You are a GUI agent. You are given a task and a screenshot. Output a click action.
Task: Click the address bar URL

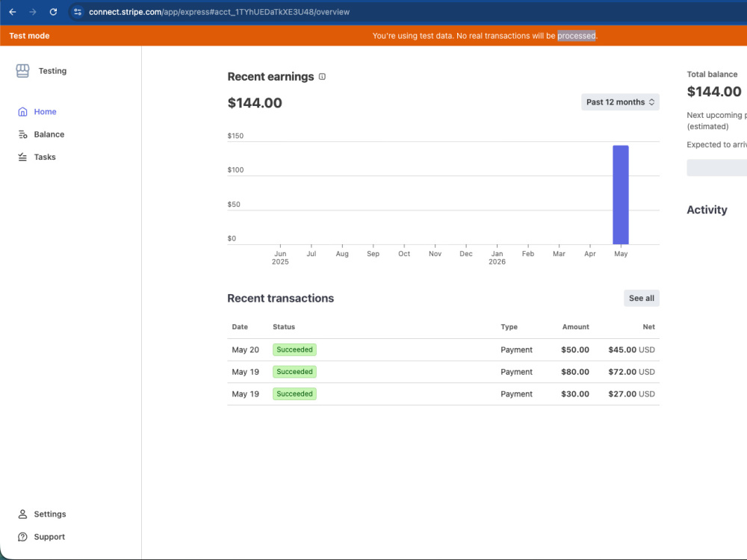(x=219, y=12)
